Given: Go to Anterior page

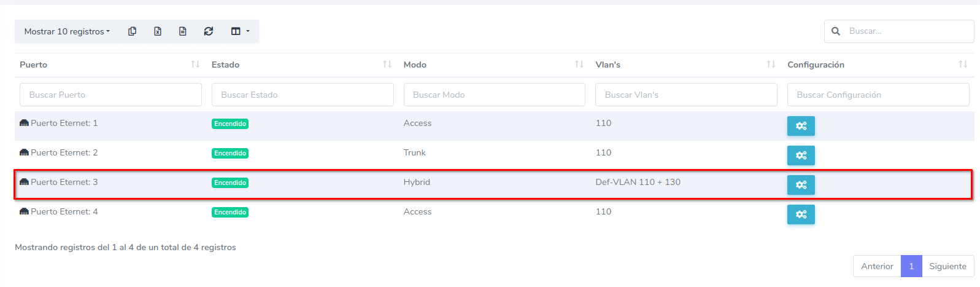Looking at the screenshot, I should 877,266.
